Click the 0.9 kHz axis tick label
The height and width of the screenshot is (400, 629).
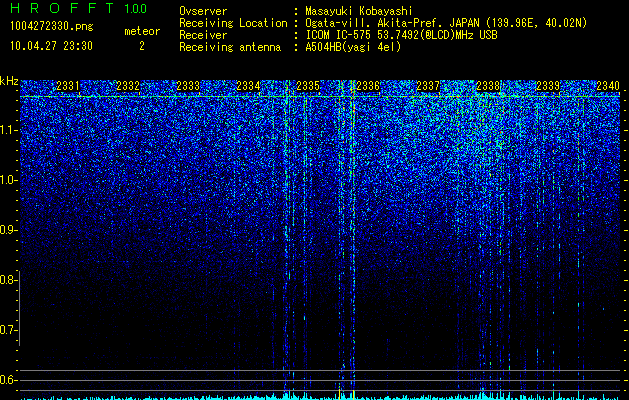[8, 230]
